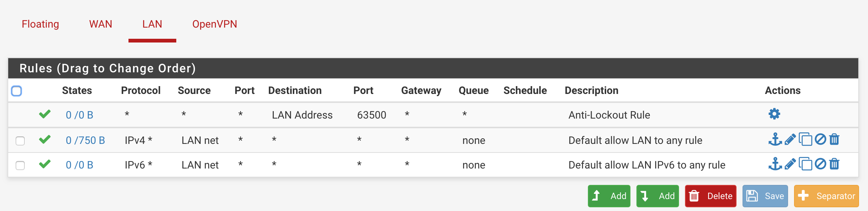Toggle the select-all rules checkbox in the header

[16, 91]
